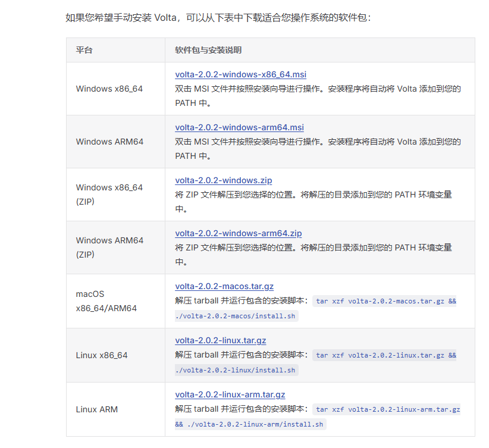The image size is (489, 448).
Task: Click the tar xzf volta-2.0.2-macos.tar.gz code snippet
Action: (x=384, y=302)
